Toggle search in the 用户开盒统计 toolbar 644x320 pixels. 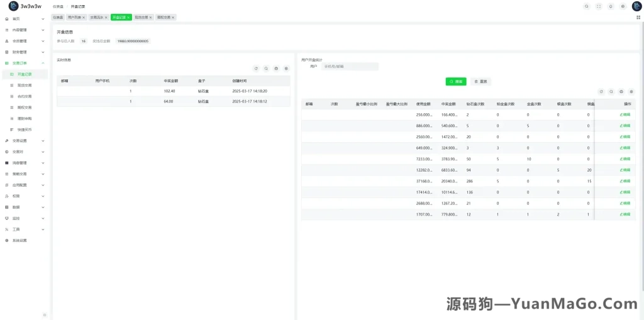pyautogui.click(x=611, y=92)
